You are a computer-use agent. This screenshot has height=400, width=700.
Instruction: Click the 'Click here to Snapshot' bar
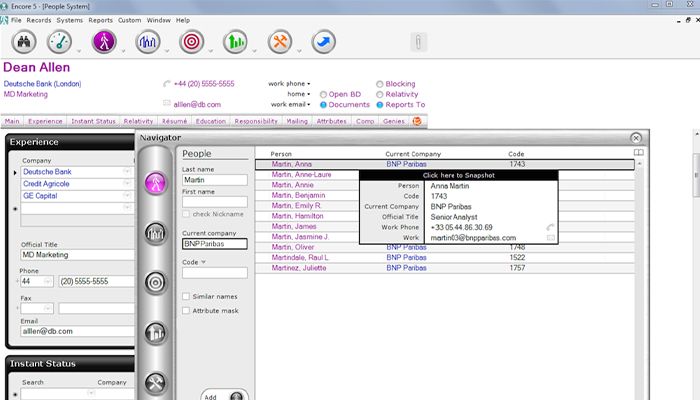pos(458,175)
